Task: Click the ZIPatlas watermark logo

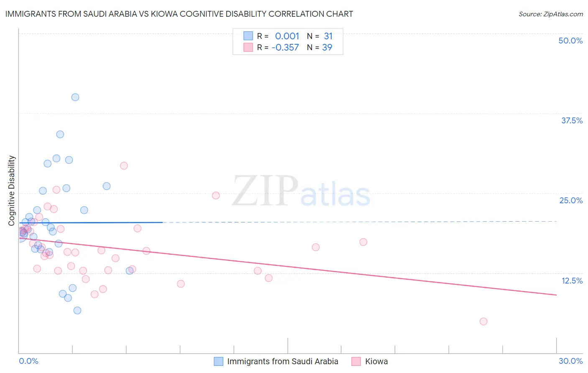Action: (301, 192)
